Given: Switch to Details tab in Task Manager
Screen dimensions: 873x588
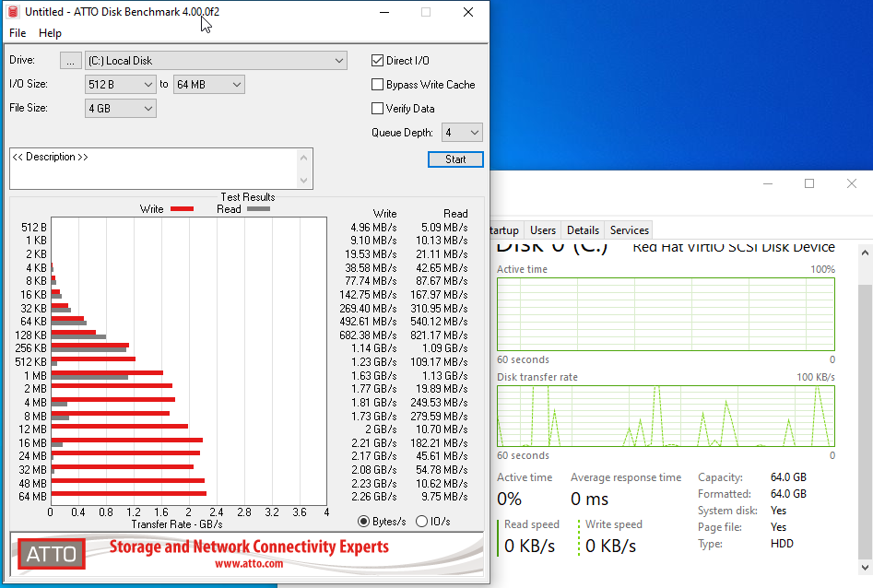Looking at the screenshot, I should coord(583,230).
